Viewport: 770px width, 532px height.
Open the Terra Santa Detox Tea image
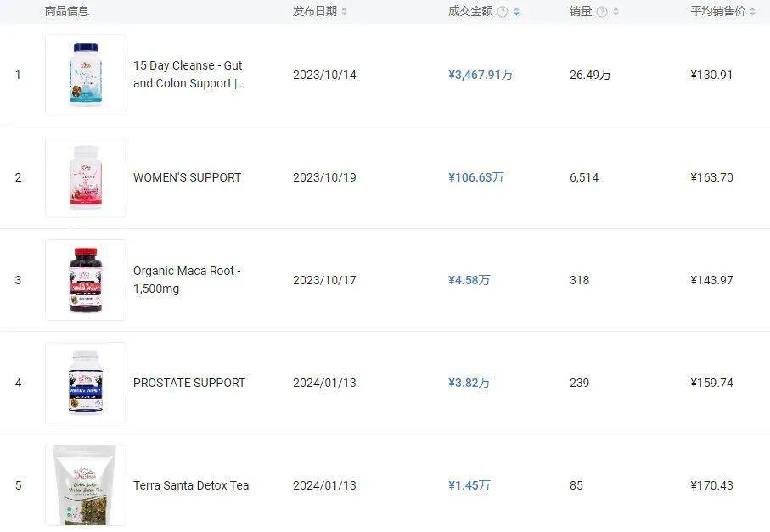coord(86,484)
